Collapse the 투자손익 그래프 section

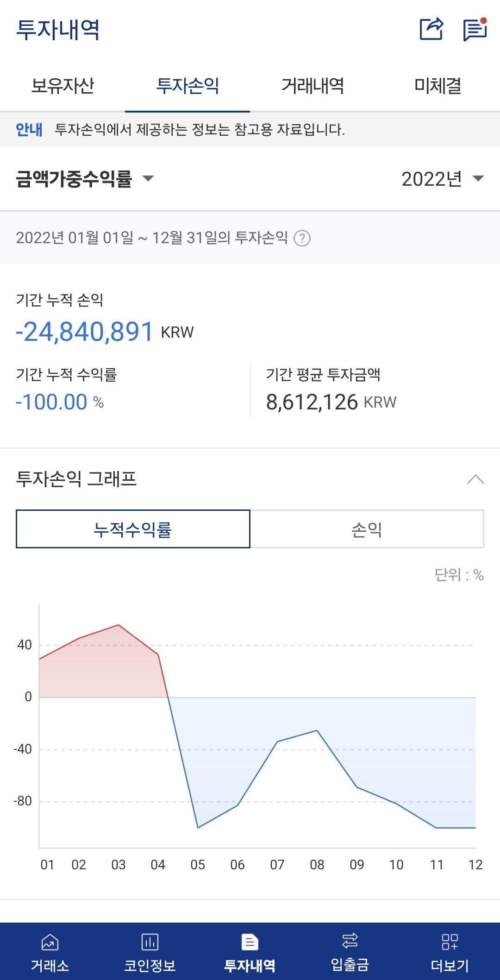point(475,479)
